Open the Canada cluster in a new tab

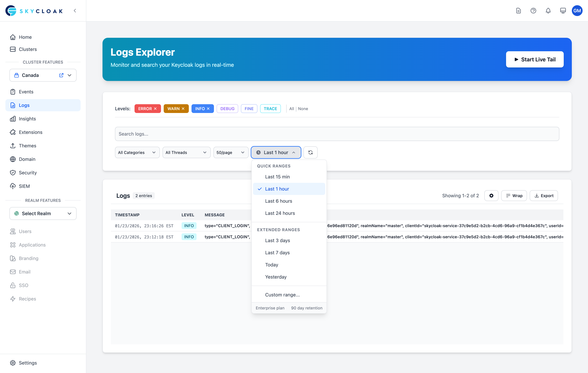pos(61,75)
